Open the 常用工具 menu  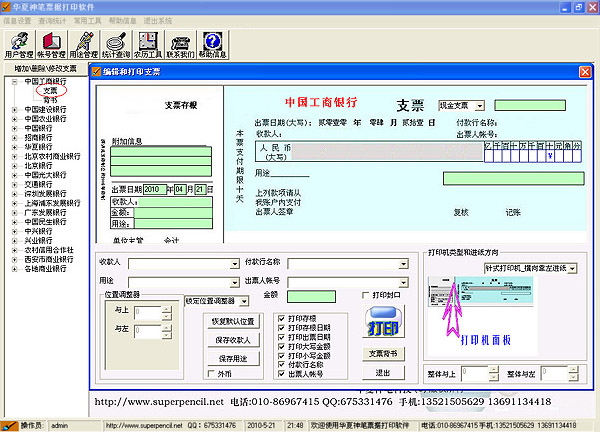88,21
